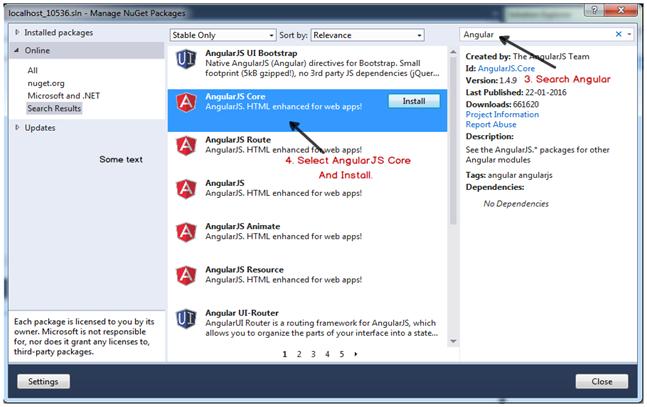The width and height of the screenshot is (647, 407).
Task: Click the package list scrollbar thumb
Action: (x=453, y=140)
